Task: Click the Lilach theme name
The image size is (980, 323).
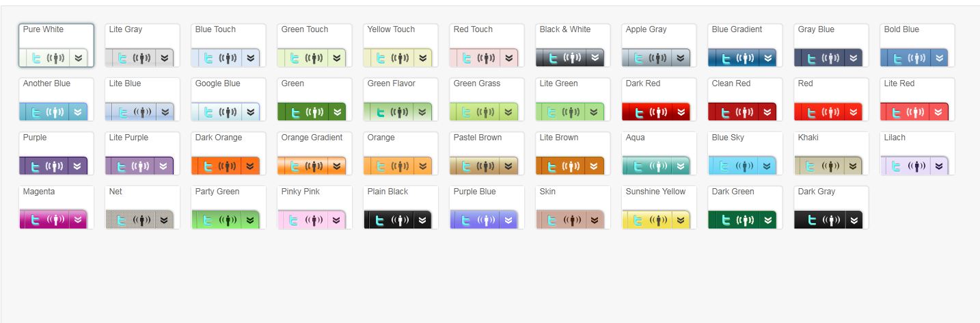Action: tap(895, 138)
